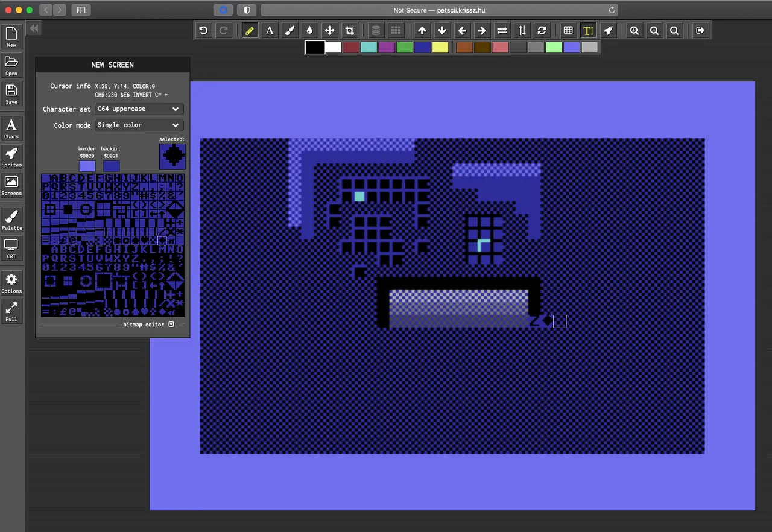The width and height of the screenshot is (772, 532).
Task: Click the selected character preview box
Action: coord(172,156)
